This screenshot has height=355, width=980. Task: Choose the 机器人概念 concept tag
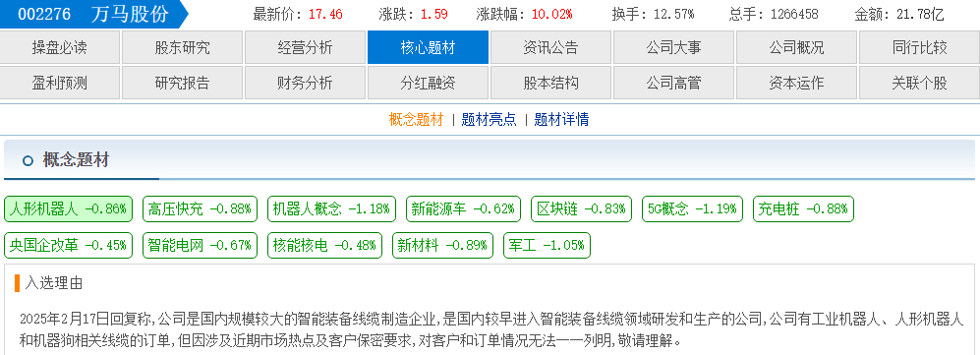331,208
